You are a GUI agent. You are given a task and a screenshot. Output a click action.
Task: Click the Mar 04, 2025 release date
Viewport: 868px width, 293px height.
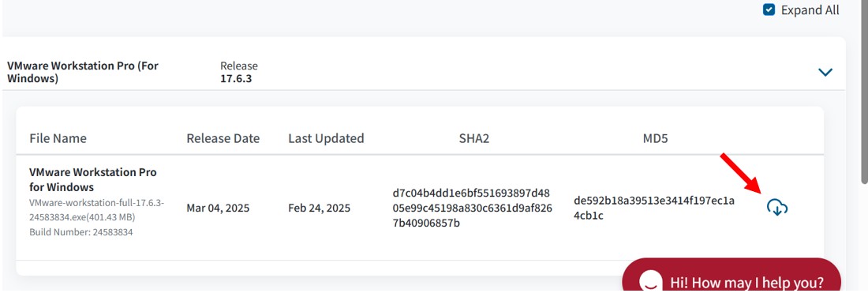pyautogui.click(x=218, y=208)
